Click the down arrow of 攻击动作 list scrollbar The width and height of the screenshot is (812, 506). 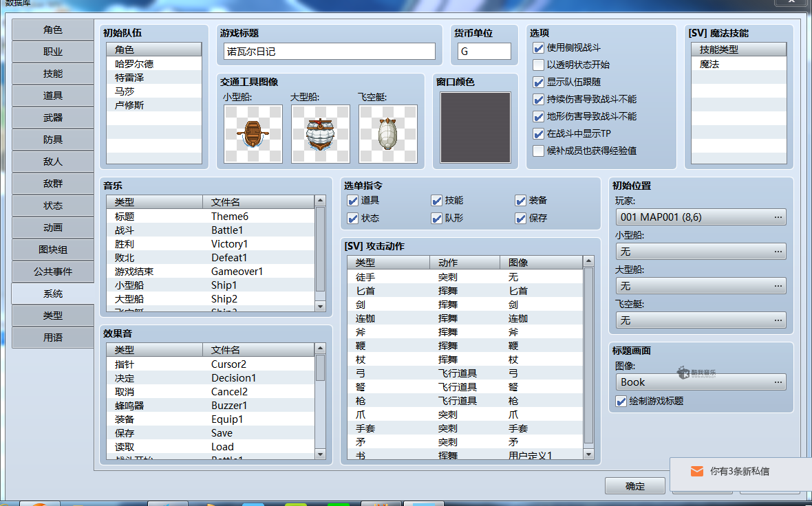[588, 454]
